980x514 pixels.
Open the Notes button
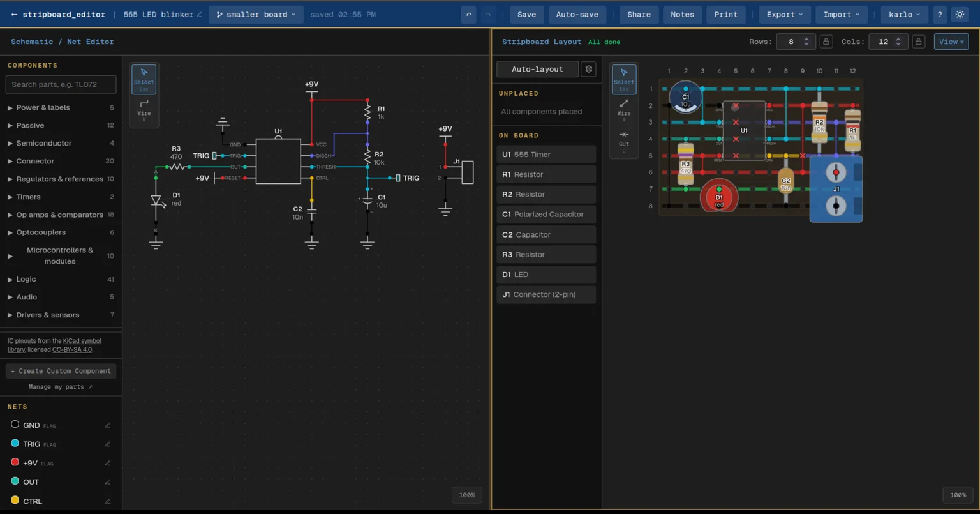click(x=682, y=14)
